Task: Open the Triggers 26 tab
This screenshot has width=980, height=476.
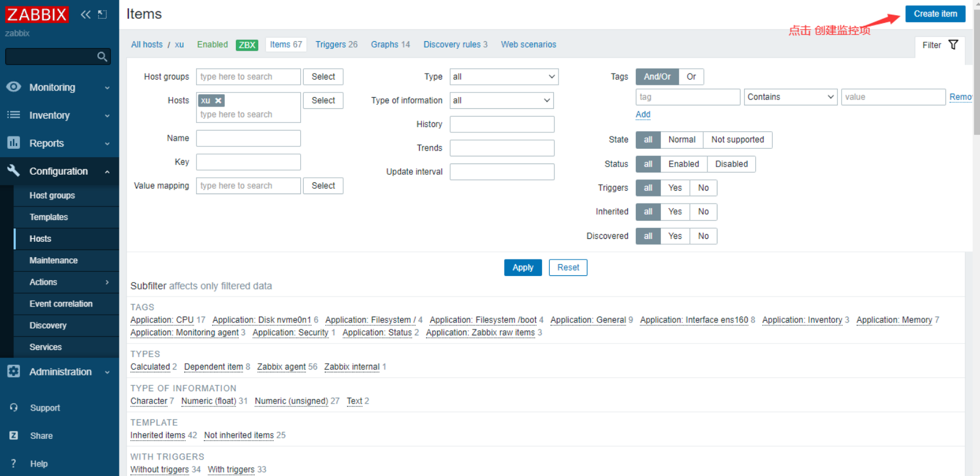Action: pyautogui.click(x=336, y=45)
